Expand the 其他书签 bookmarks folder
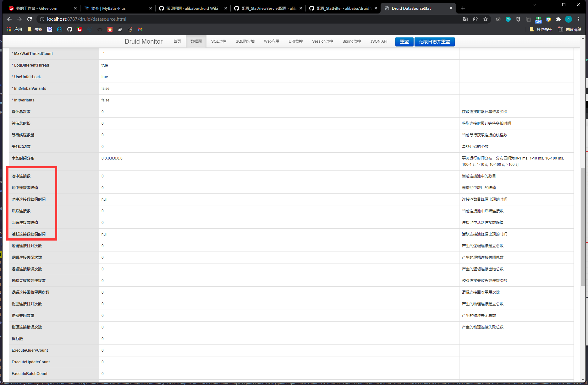 (541, 29)
